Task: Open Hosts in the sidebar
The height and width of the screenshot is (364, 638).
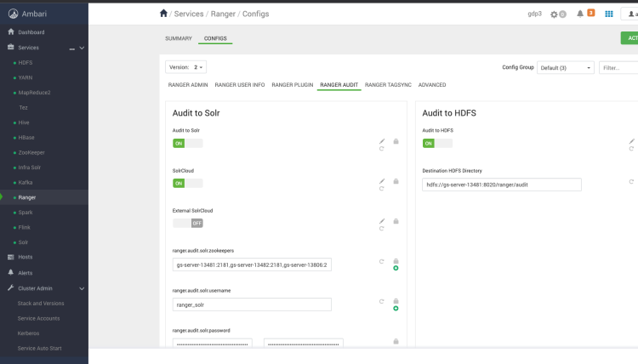Action: 26,257
